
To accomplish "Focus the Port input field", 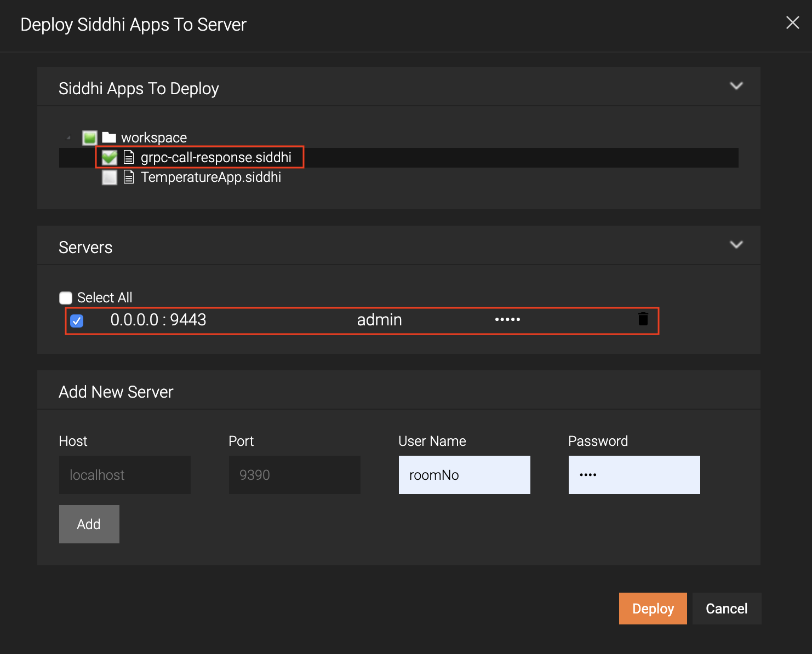I will click(x=295, y=475).
